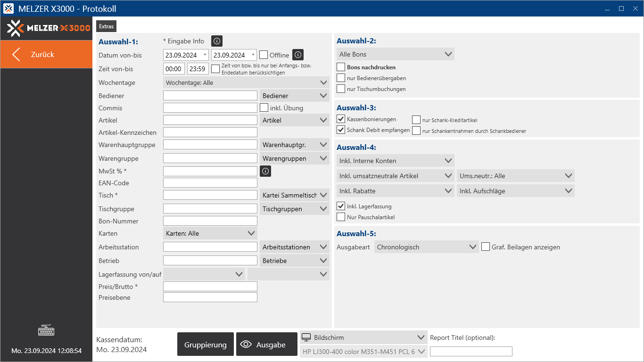Expand the Wochentage: Alle dropdown
The image size is (644, 362).
coord(247,82)
